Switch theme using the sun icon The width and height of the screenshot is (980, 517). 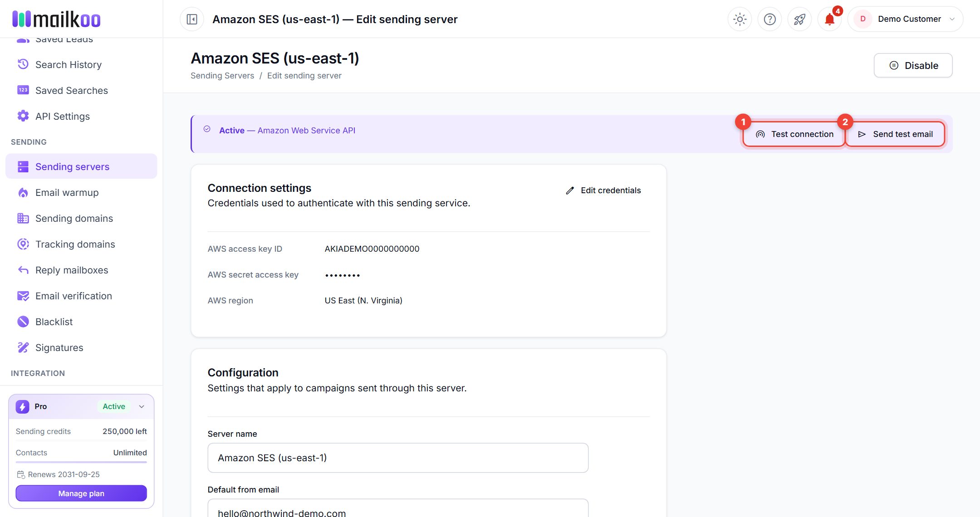(x=740, y=19)
